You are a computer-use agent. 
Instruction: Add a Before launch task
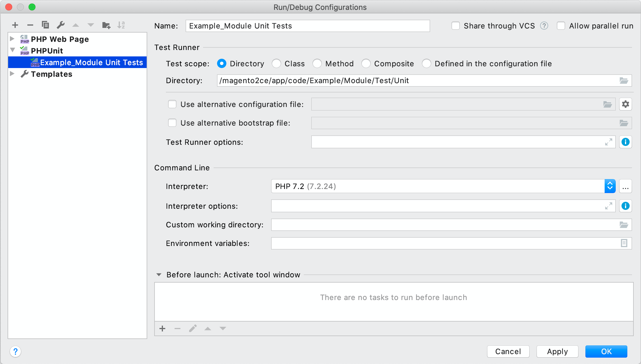coord(162,328)
